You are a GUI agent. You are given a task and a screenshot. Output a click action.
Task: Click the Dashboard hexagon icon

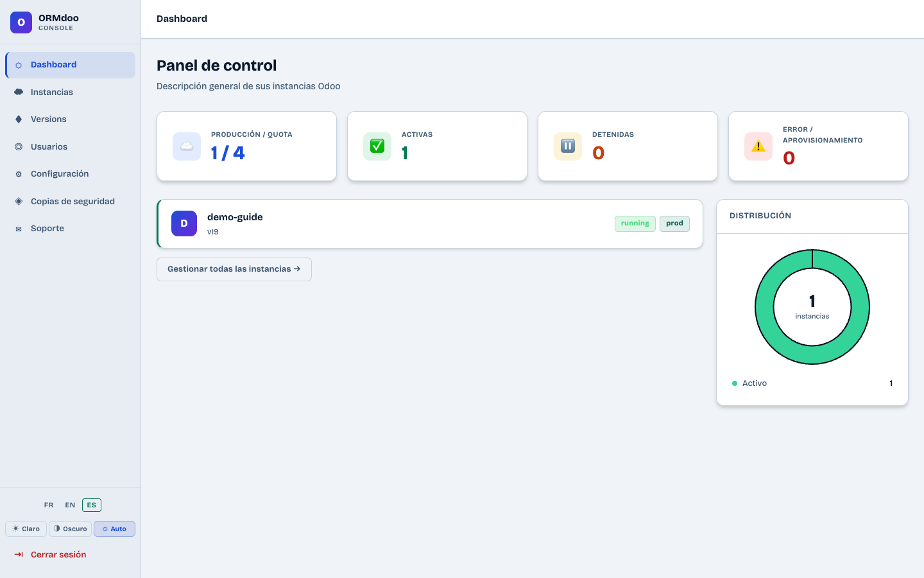click(x=19, y=66)
